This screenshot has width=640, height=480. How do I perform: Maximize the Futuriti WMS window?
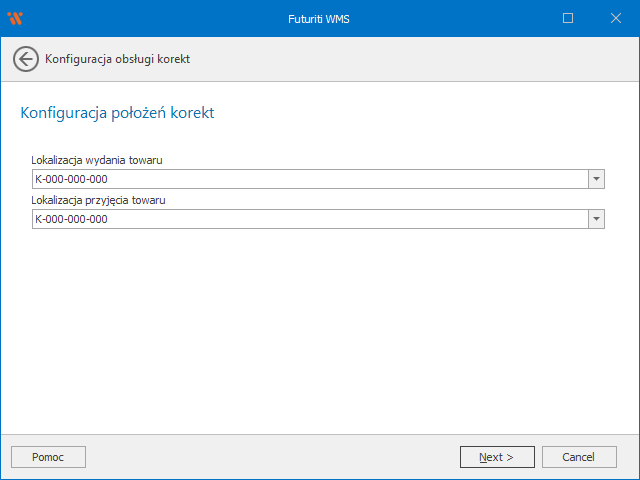pyautogui.click(x=568, y=18)
